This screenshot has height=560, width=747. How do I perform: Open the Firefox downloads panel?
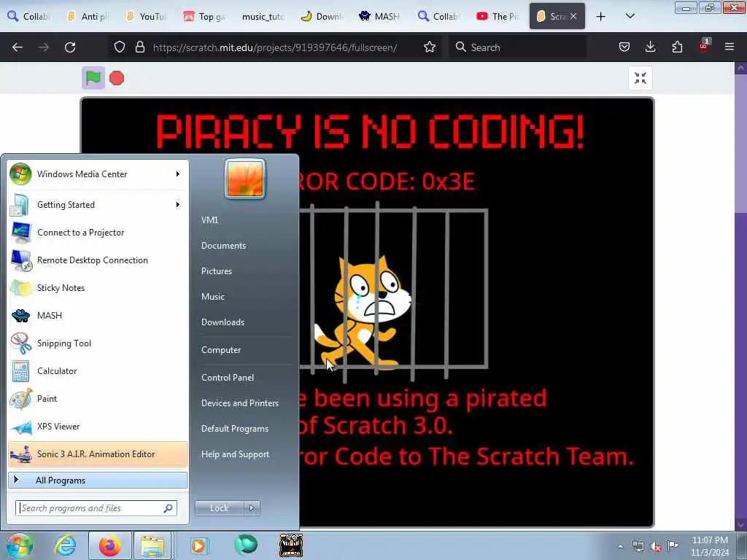[650, 47]
